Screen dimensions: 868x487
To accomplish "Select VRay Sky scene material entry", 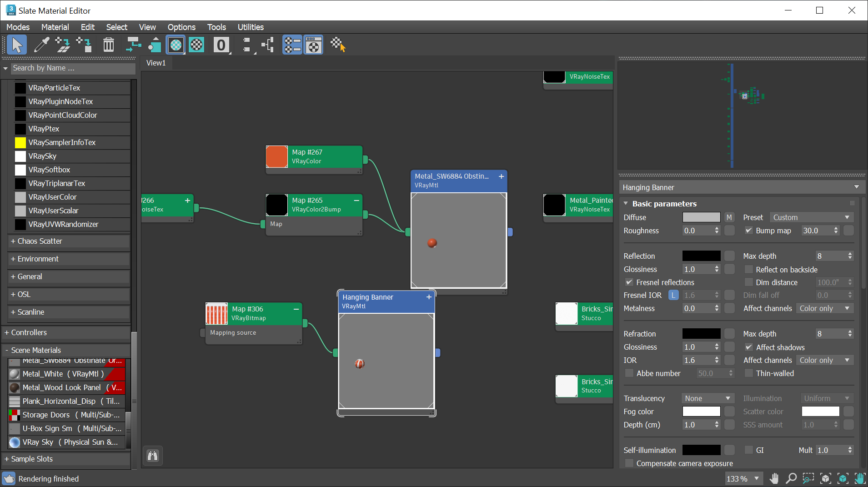I will [x=67, y=442].
